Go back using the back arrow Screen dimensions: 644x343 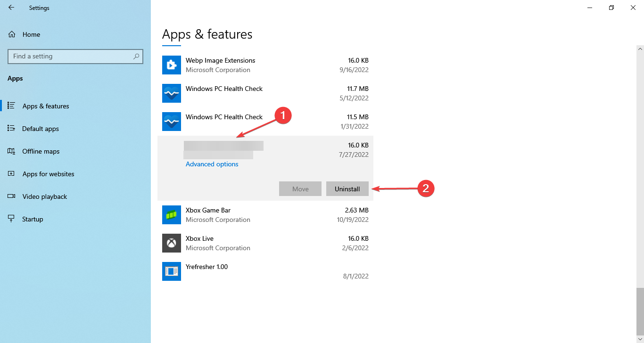[11, 8]
